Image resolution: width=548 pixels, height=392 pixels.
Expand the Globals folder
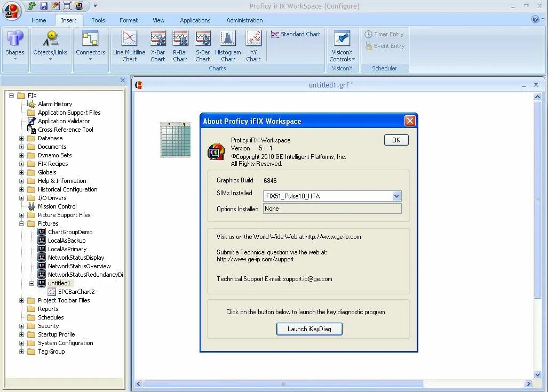22,172
